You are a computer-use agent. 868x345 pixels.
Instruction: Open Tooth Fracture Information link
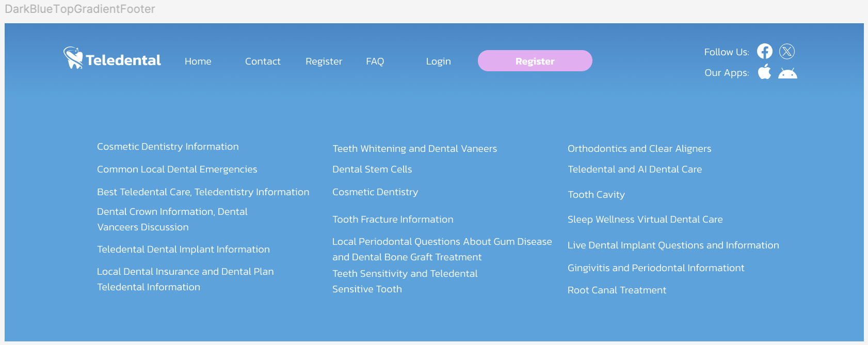393,219
